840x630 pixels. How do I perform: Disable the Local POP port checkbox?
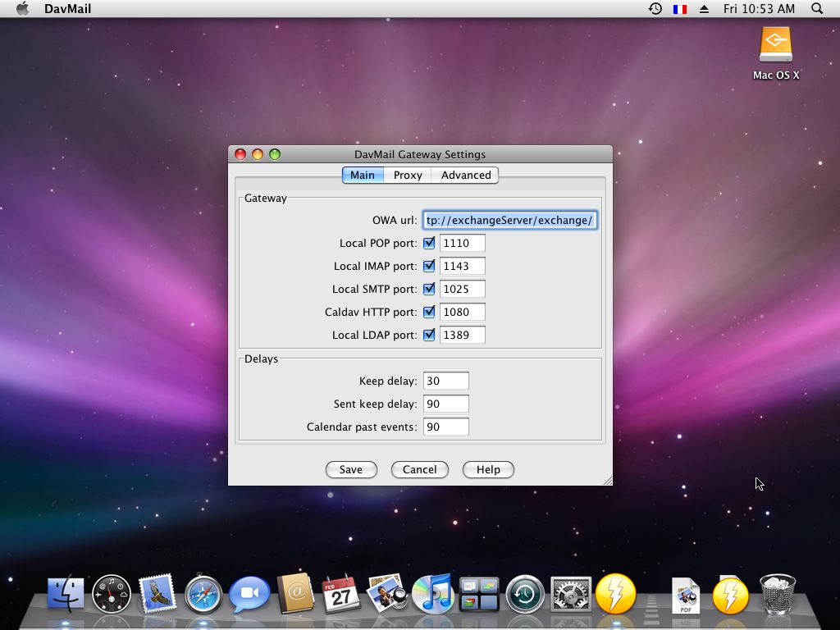(x=429, y=243)
